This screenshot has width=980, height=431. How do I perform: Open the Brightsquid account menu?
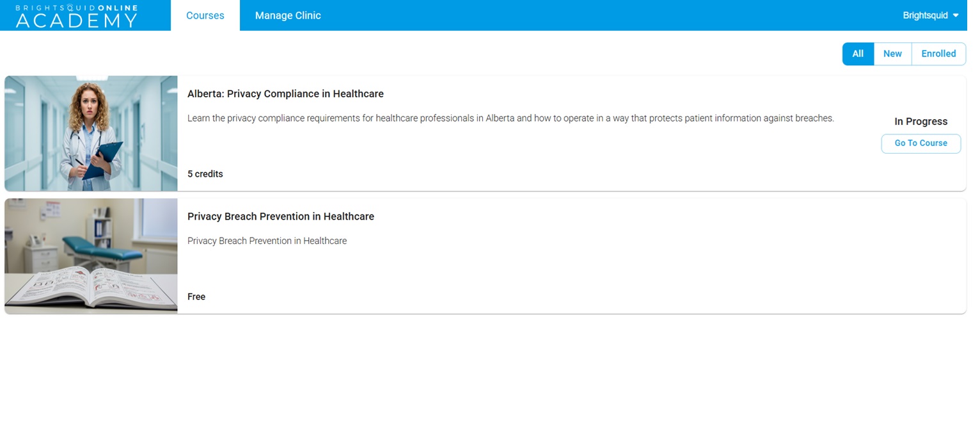coord(931,15)
